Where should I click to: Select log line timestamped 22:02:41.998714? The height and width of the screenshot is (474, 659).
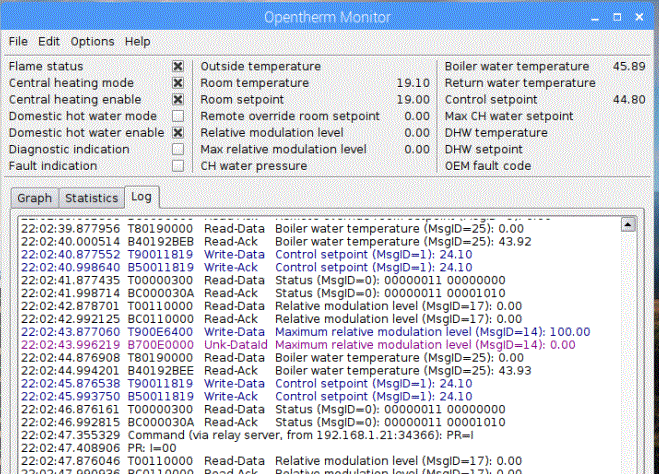pos(263,293)
